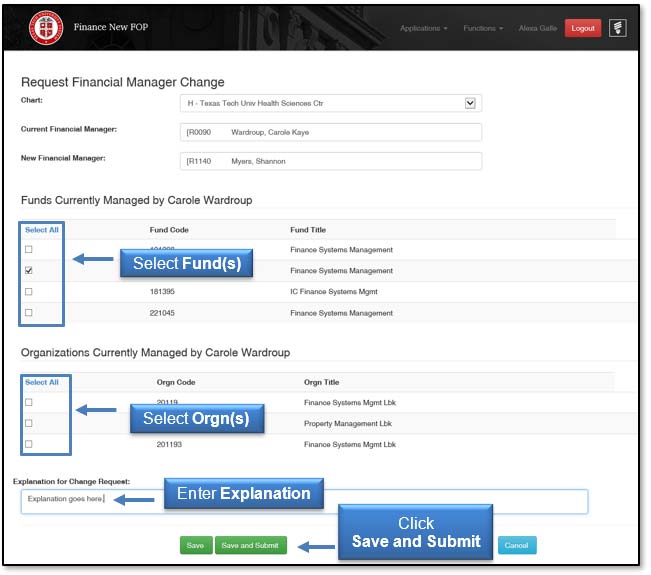Click the Alexa Galle user name
This screenshot has width=651, height=575.
538,28
